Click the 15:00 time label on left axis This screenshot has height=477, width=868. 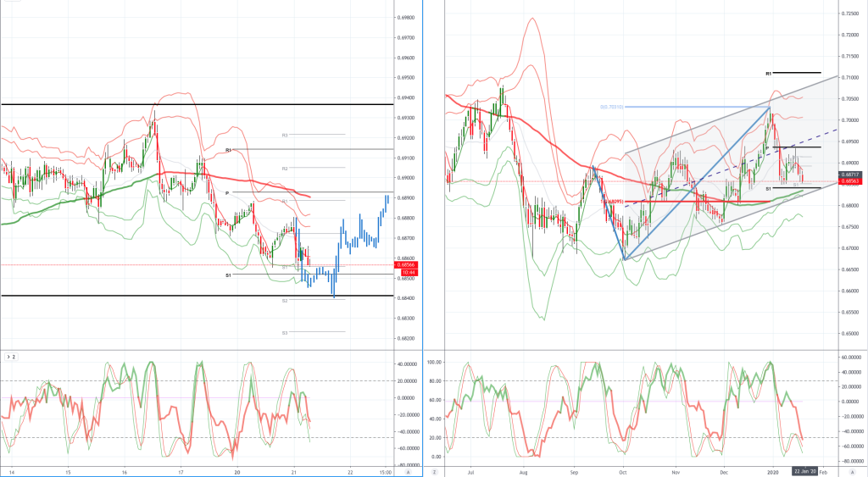pyautogui.click(x=386, y=472)
